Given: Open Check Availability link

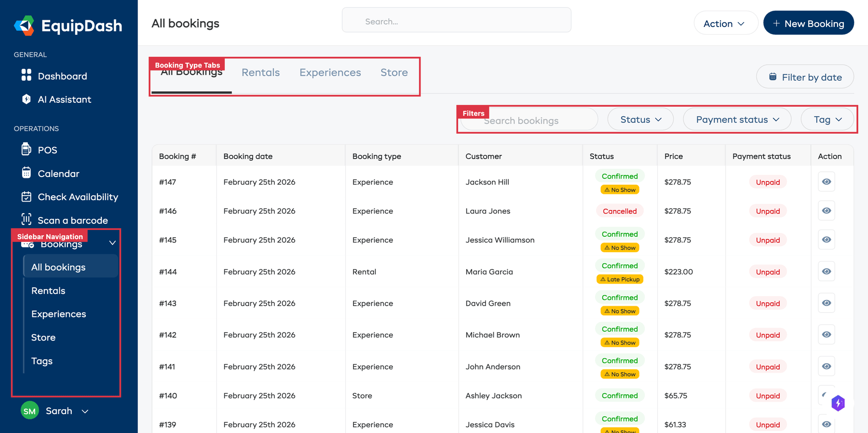Looking at the screenshot, I should [78, 197].
